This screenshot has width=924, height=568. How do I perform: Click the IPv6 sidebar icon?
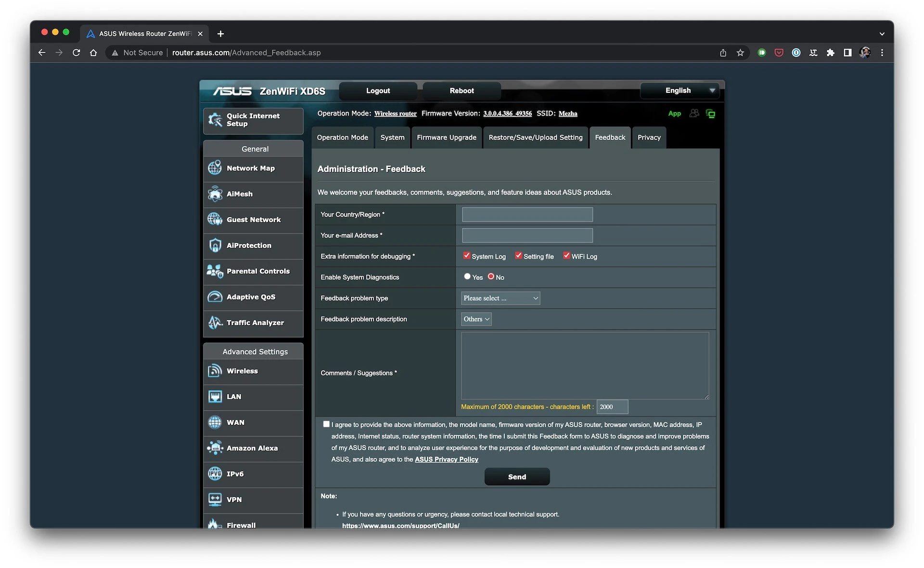pyautogui.click(x=215, y=474)
